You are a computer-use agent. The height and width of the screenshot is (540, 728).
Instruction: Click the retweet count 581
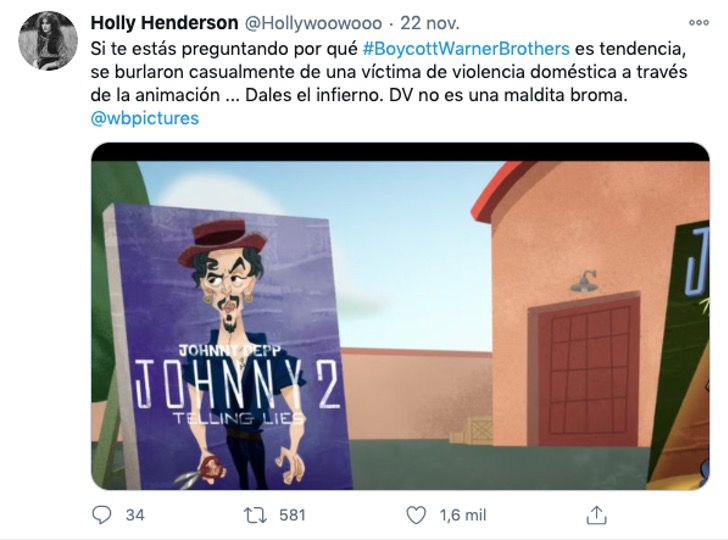(292, 515)
